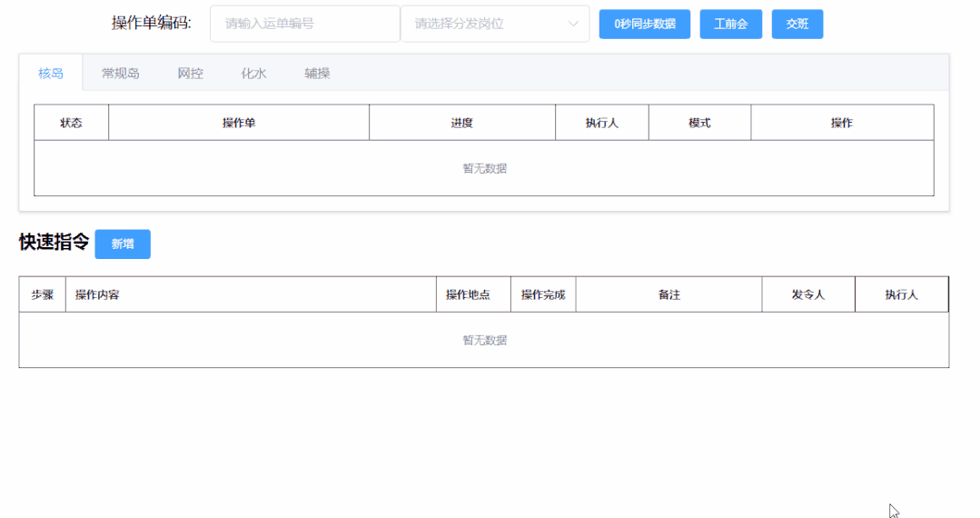Open the 工前会 button

click(730, 24)
